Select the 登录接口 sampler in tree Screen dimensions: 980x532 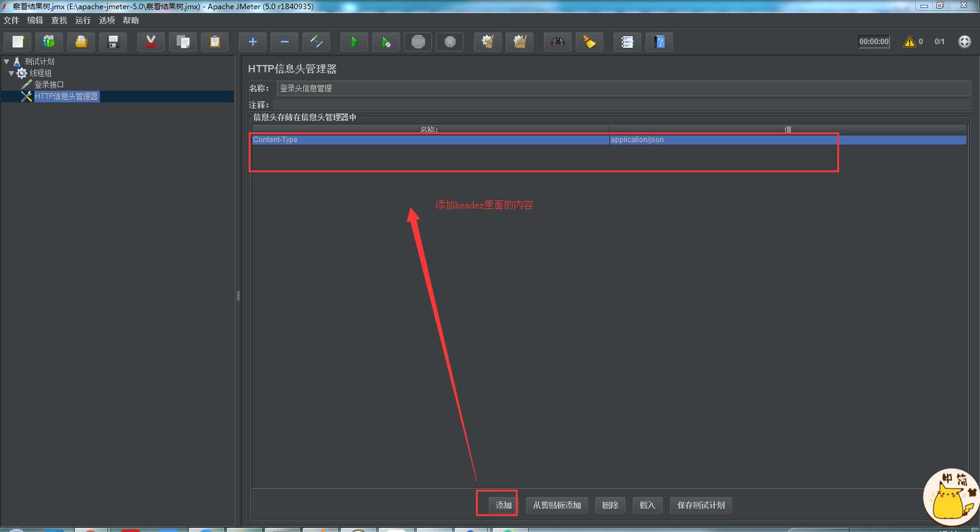point(49,85)
